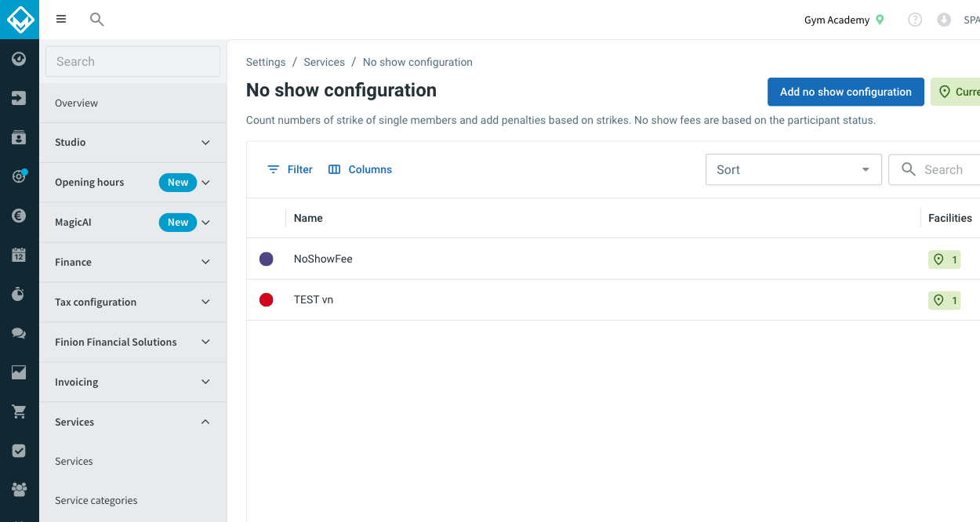Open the Columns chooser
Viewport: 980px width, 522px height.
pos(360,169)
